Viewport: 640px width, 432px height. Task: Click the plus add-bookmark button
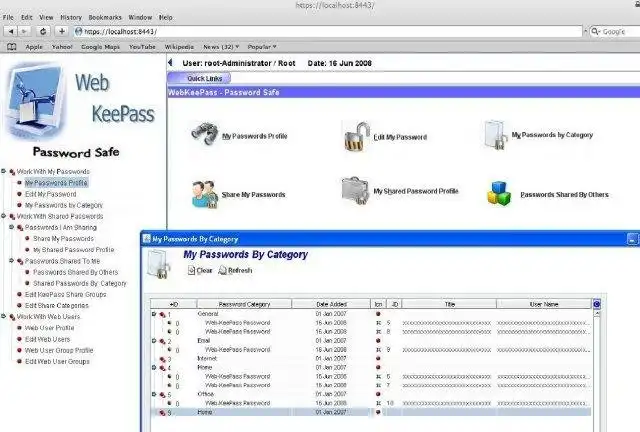click(x=62, y=31)
